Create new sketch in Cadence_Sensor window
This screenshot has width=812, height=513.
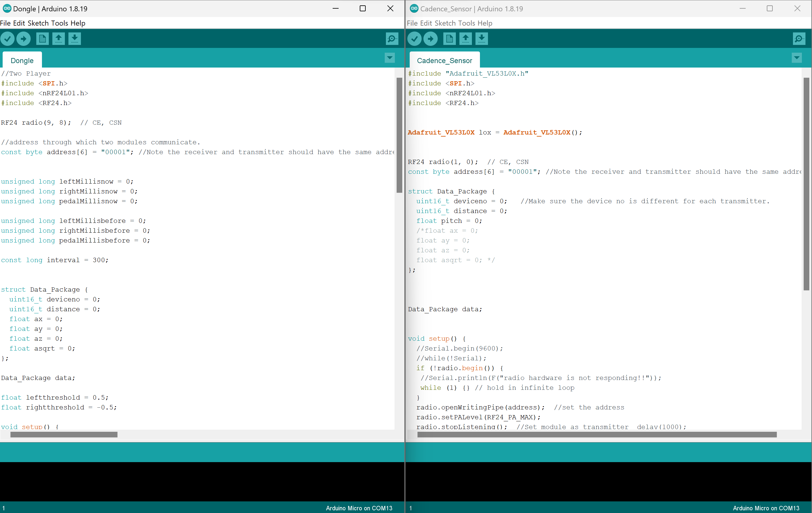[x=450, y=38]
